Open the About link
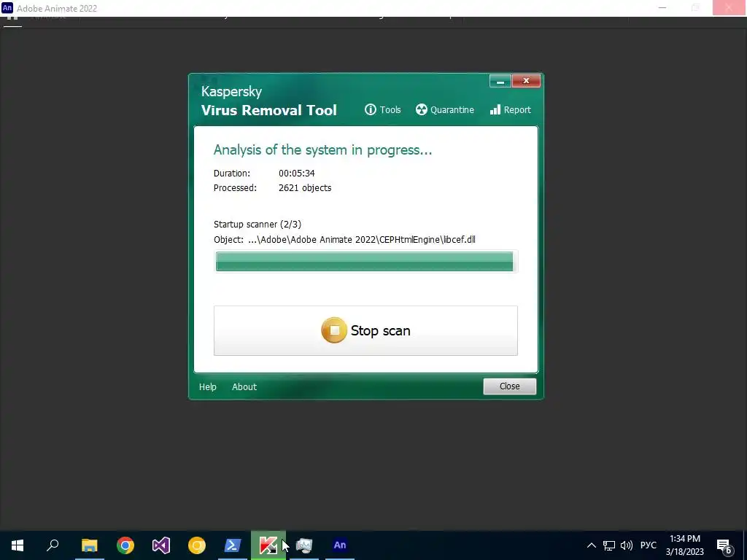747x560 pixels. 244,386
